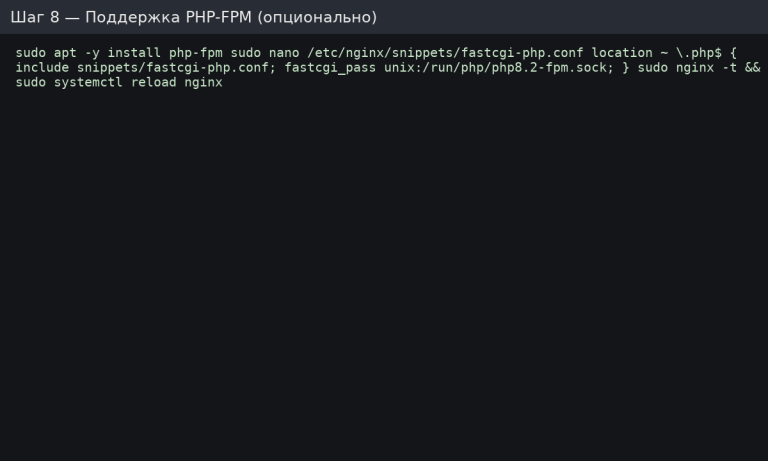Click the closing curly brace in the code
Viewport: 768px width, 461px height.
tap(626, 67)
